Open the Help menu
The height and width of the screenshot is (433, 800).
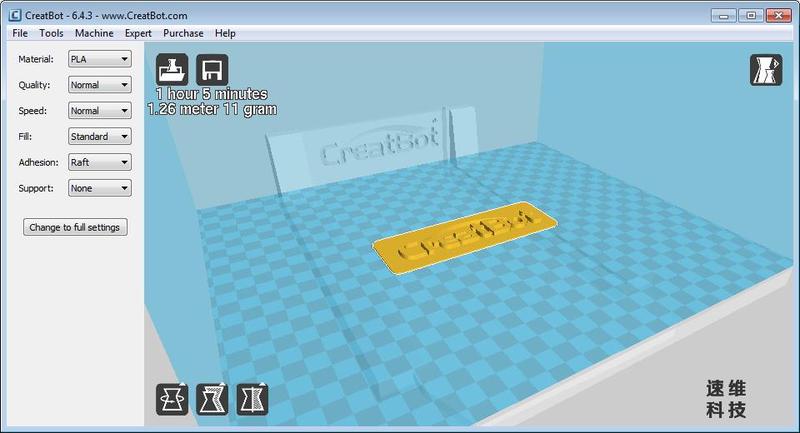(x=225, y=33)
